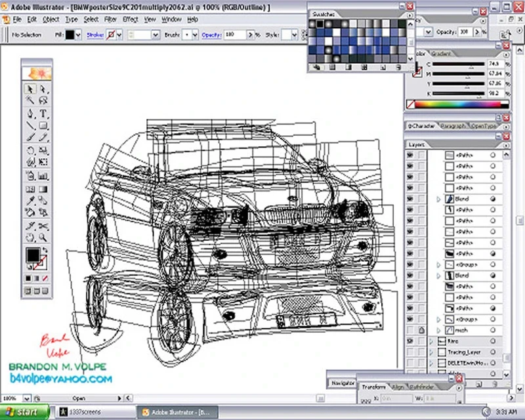This screenshot has height=420, width=525.
Task: Open the zoom percentage dropdown
Action: point(26,398)
